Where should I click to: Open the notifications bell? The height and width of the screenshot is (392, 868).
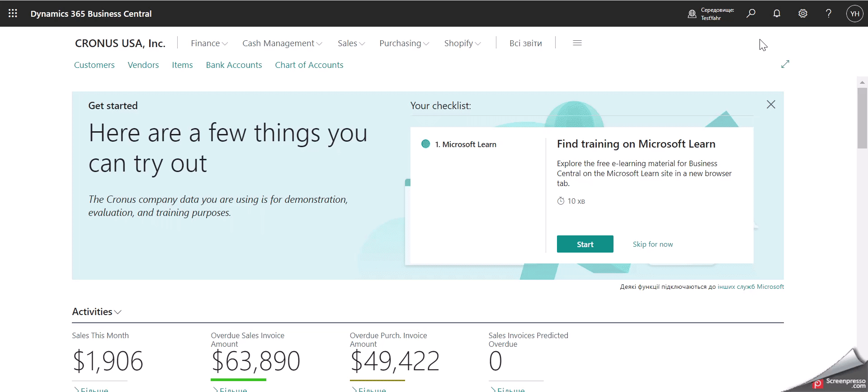click(777, 14)
